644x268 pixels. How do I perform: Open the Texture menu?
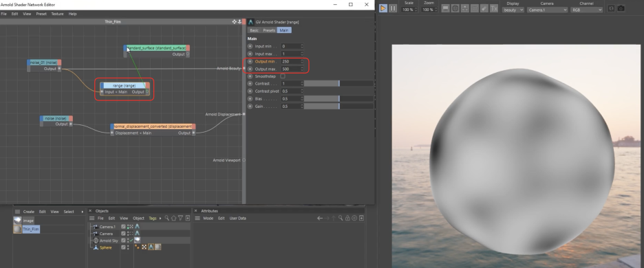coord(58,14)
